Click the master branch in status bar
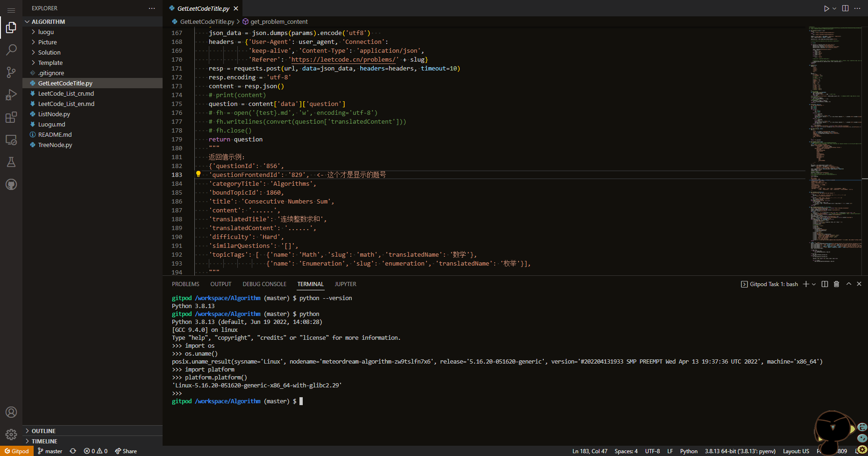This screenshot has width=868, height=456. pos(50,451)
